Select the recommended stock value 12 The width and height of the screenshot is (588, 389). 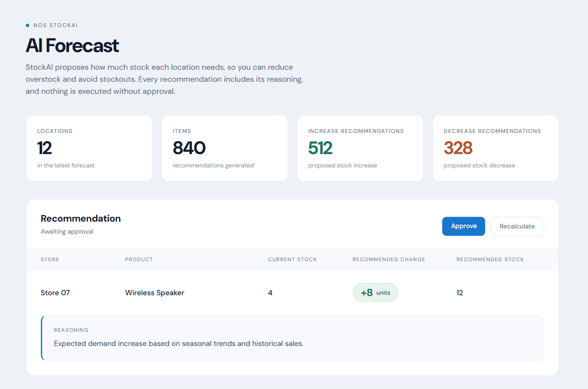(x=460, y=293)
